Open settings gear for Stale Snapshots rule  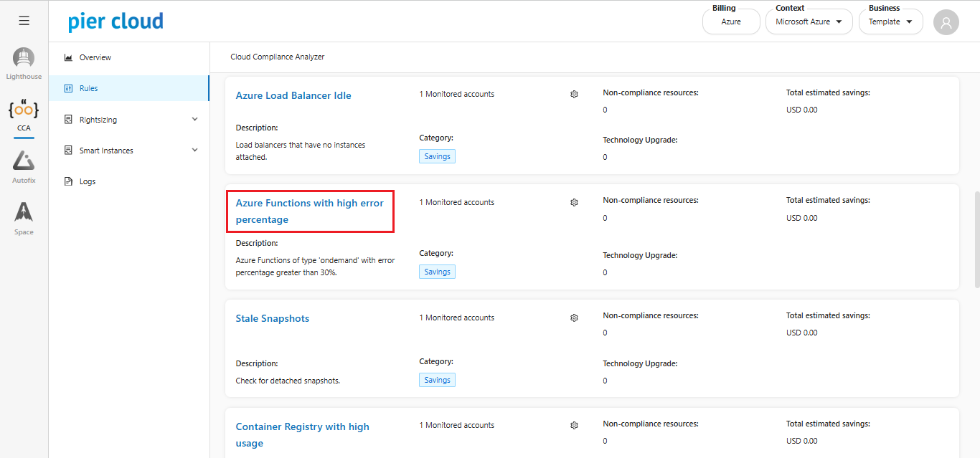(x=574, y=318)
